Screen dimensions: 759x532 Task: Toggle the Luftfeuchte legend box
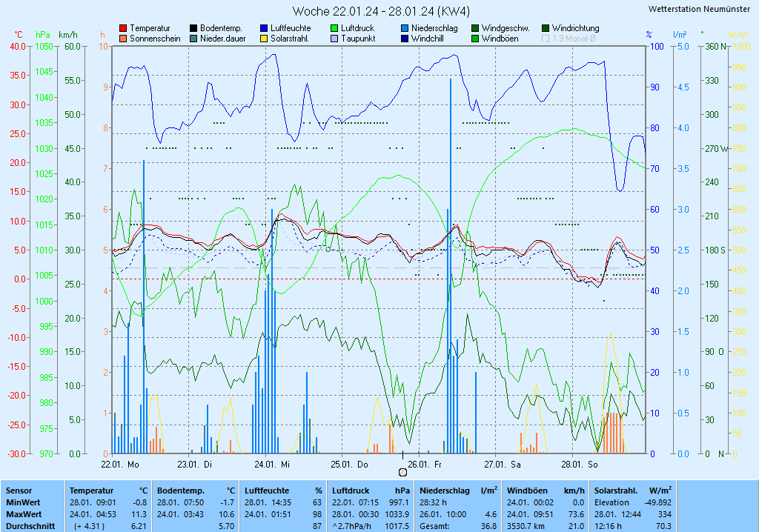click(264, 29)
